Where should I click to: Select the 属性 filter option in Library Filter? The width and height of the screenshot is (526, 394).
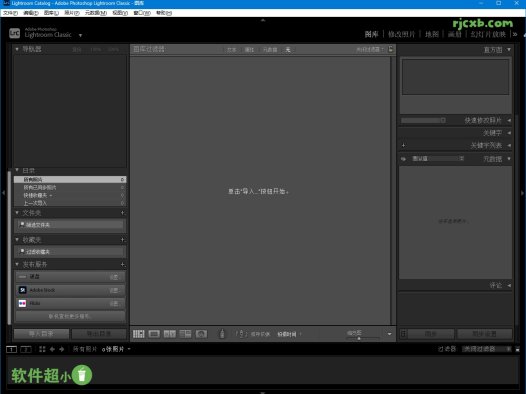coord(249,50)
